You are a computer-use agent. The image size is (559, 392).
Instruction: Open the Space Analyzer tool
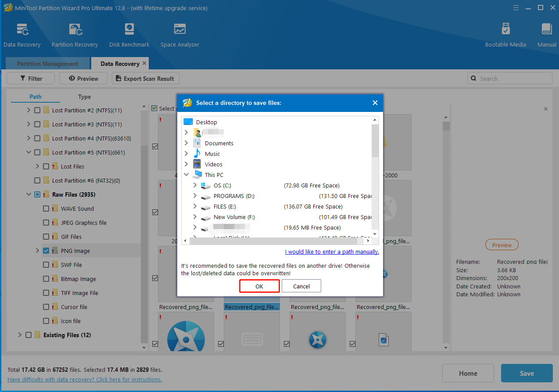179,29
